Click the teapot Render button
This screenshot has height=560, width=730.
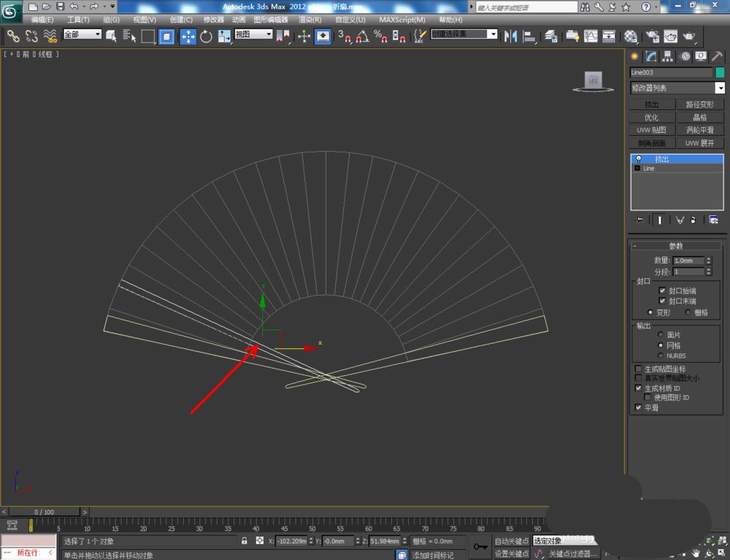click(x=688, y=36)
